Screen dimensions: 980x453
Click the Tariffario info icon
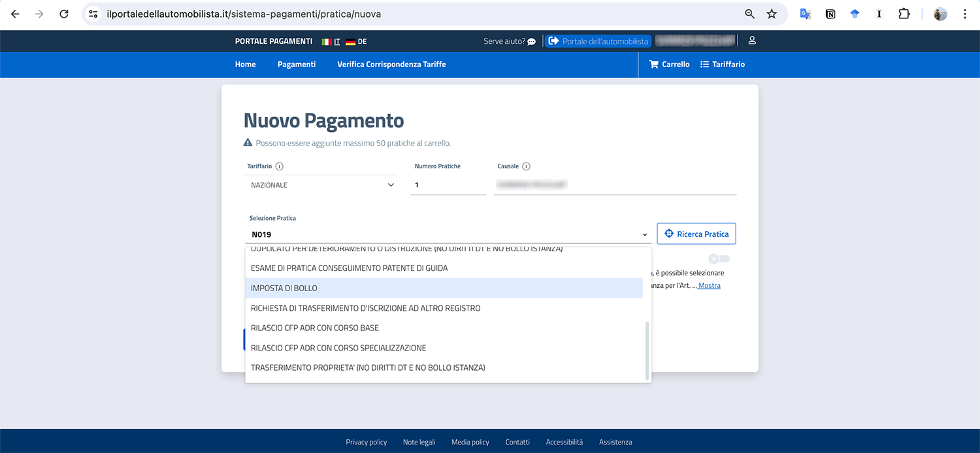[x=279, y=166]
